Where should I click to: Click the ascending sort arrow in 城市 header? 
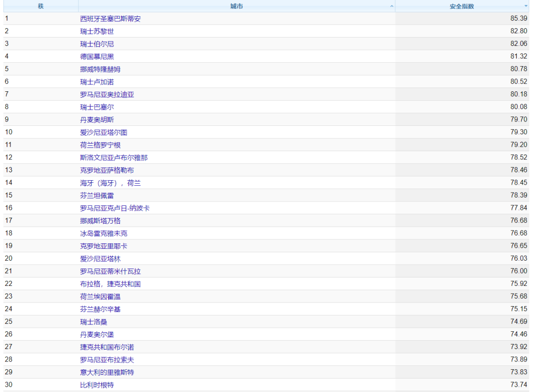click(x=391, y=6)
